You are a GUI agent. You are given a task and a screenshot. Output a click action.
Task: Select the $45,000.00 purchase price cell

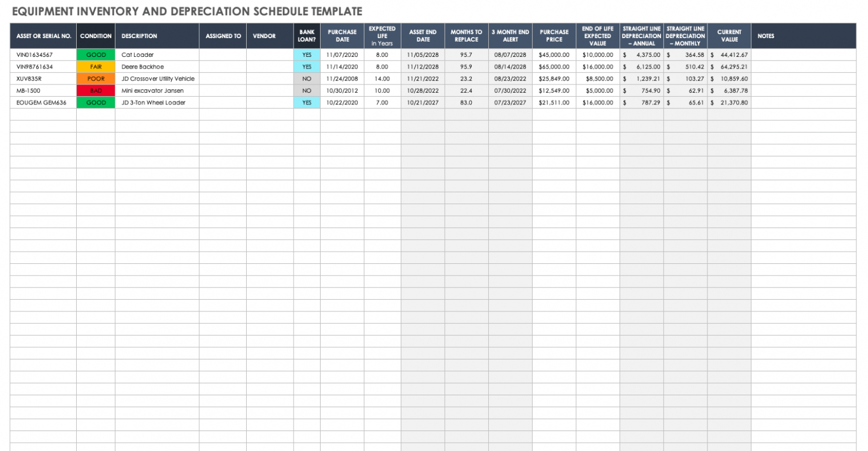coord(553,55)
